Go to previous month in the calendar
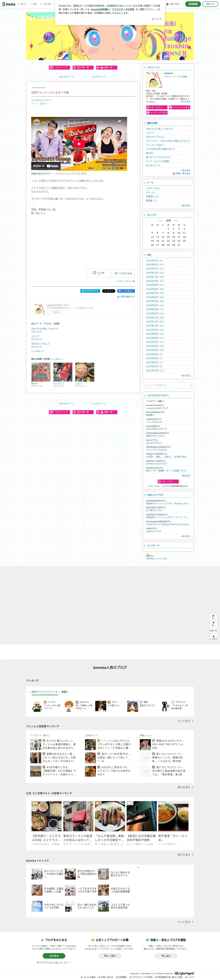This screenshot has height=980, width=220. 161,221
